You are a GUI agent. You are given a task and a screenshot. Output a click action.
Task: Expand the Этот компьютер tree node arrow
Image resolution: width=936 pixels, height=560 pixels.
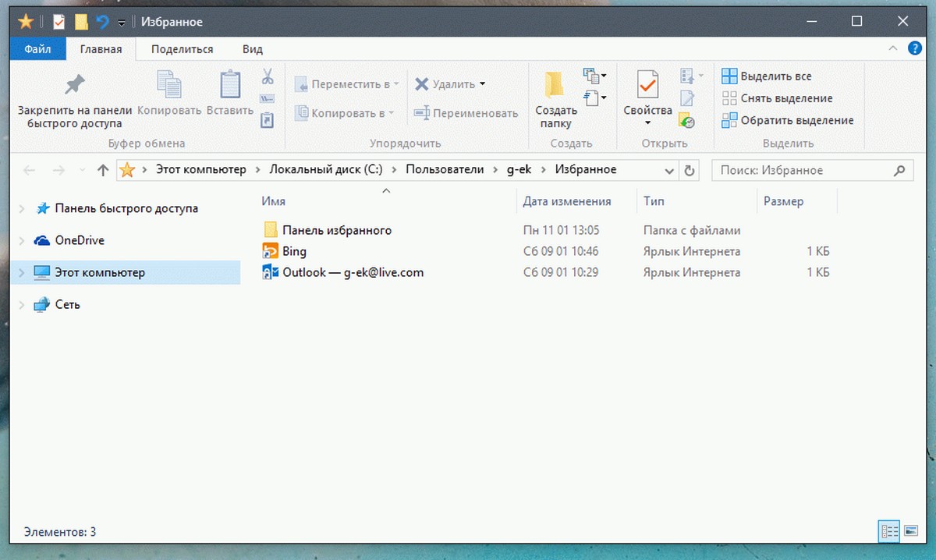[23, 273]
